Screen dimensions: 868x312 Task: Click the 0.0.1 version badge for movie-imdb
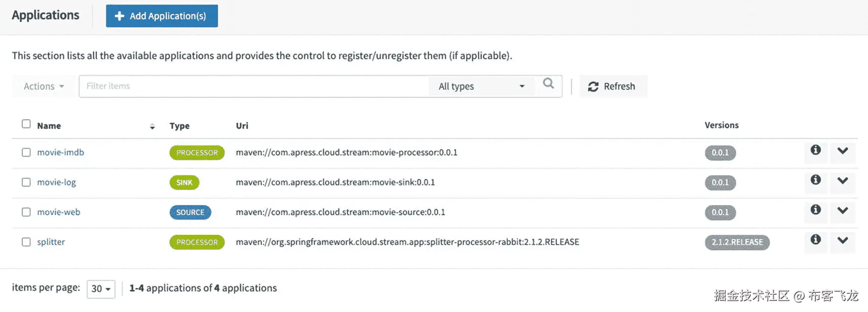pyautogui.click(x=720, y=153)
